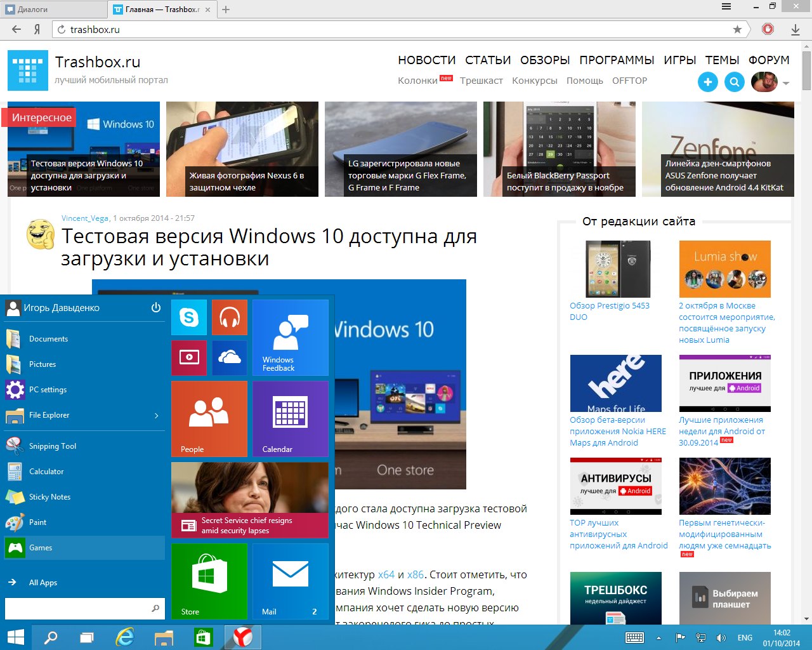Click the Start menu search box
This screenshot has height=650, width=812.
[x=85, y=608]
